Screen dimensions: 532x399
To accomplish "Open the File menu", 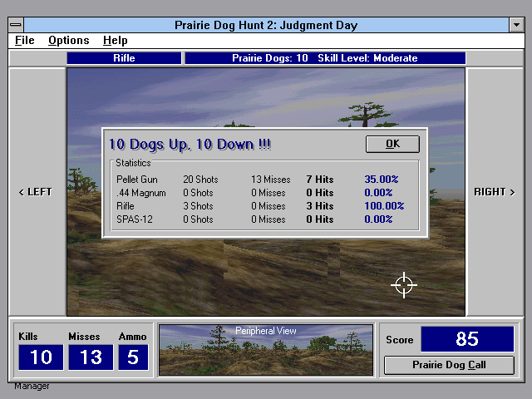I will [24, 41].
